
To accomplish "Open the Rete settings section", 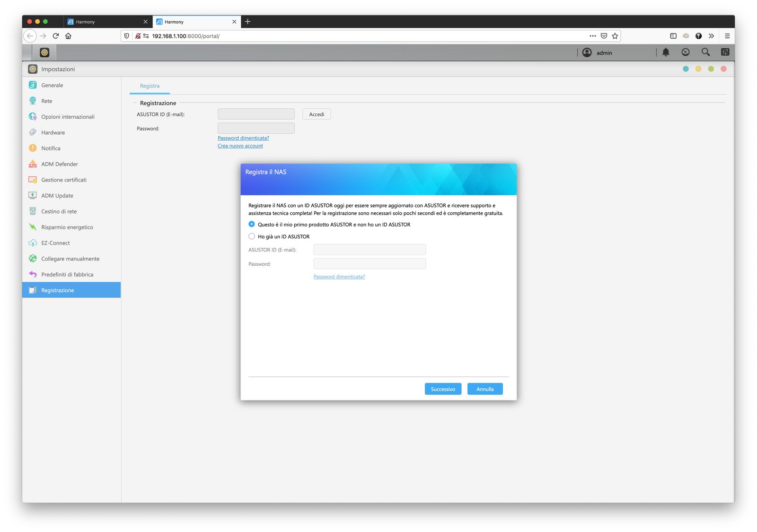I will 71,101.
